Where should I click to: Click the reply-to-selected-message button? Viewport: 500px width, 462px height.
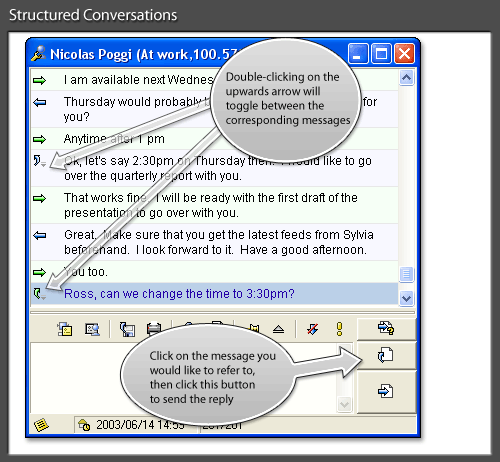(386, 355)
